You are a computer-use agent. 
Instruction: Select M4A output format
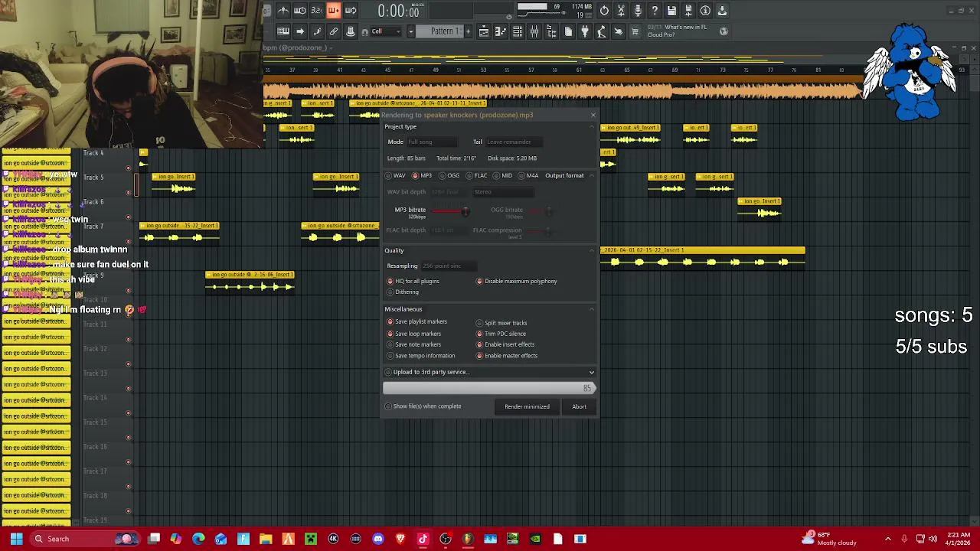point(529,175)
